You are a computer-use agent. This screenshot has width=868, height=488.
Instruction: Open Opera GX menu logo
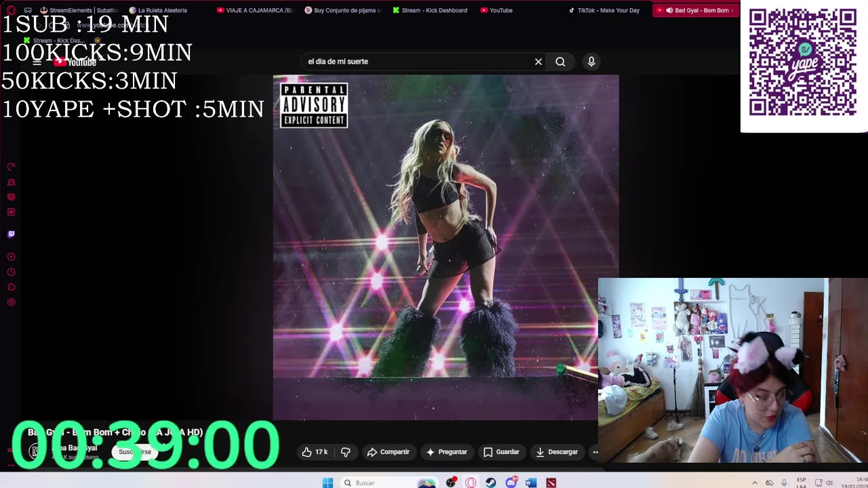pos(11,10)
